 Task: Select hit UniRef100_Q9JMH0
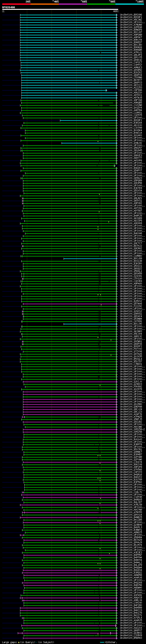tap(131, 404)
